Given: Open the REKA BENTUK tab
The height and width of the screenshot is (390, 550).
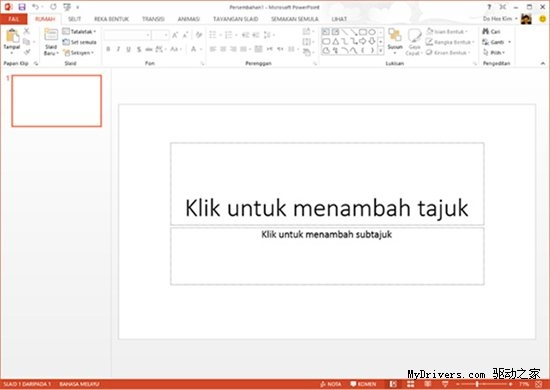Looking at the screenshot, I should (111, 19).
